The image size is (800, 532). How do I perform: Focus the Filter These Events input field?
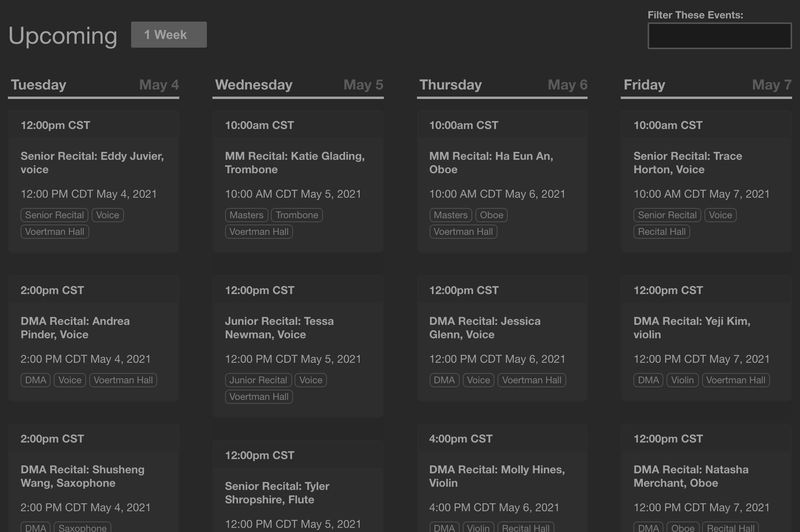pos(719,36)
